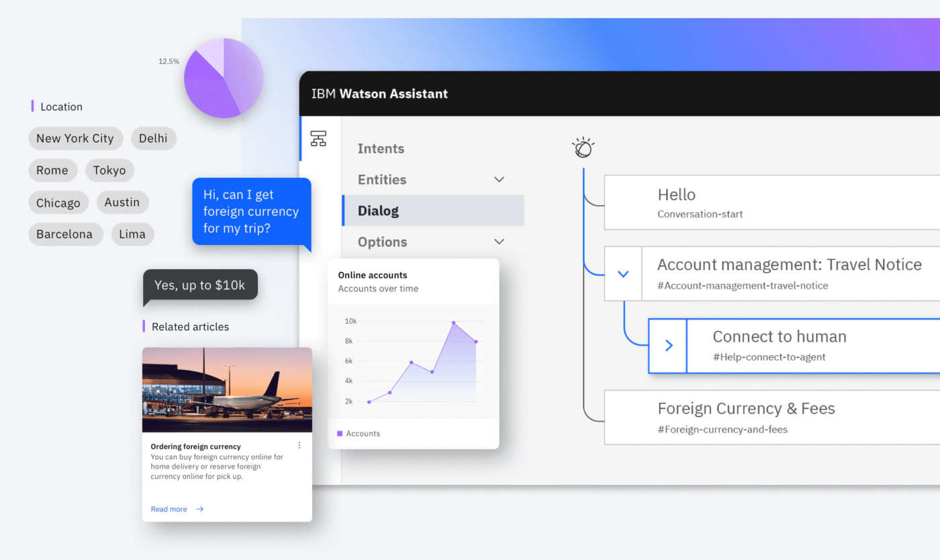
Task: Choose the Rome location chip
Action: tap(52, 171)
